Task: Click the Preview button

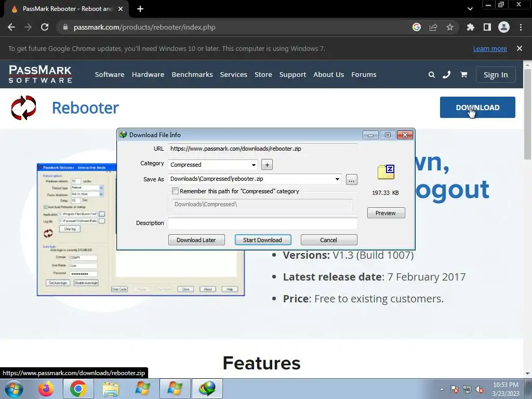Action: point(386,212)
